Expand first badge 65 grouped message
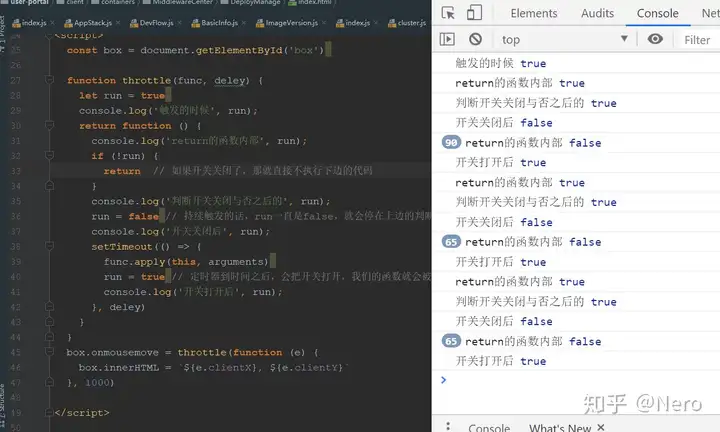The image size is (720, 432). [451, 241]
